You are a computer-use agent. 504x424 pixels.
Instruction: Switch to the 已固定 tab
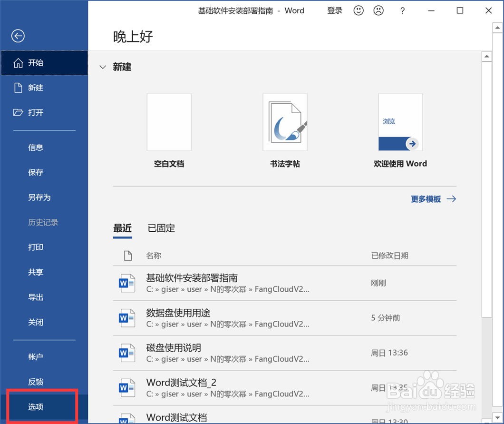coord(161,228)
